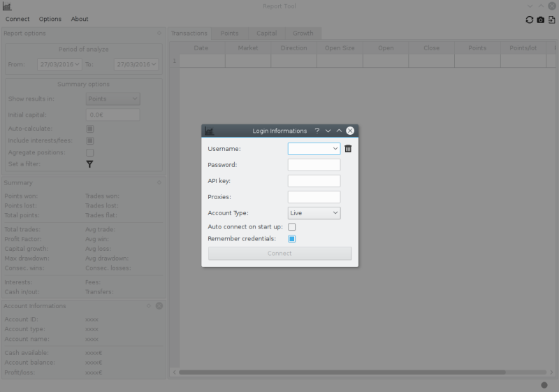
Task: Open the Show results in dropdown
Action: click(x=112, y=99)
